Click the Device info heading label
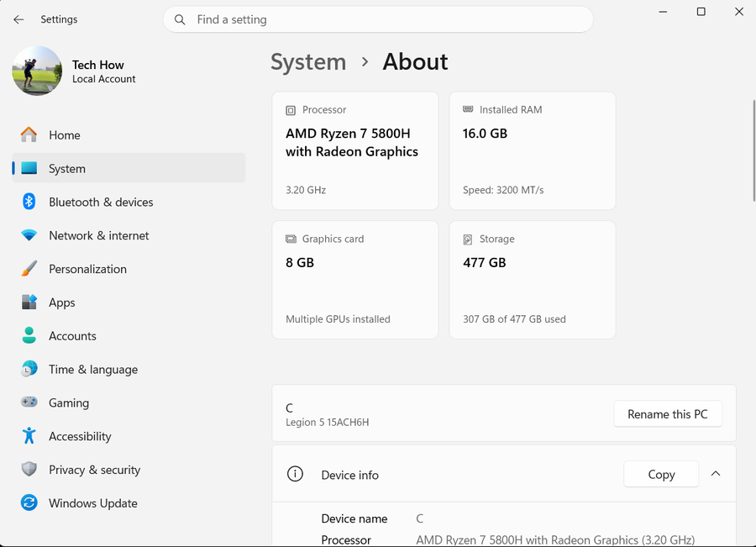 click(x=349, y=475)
